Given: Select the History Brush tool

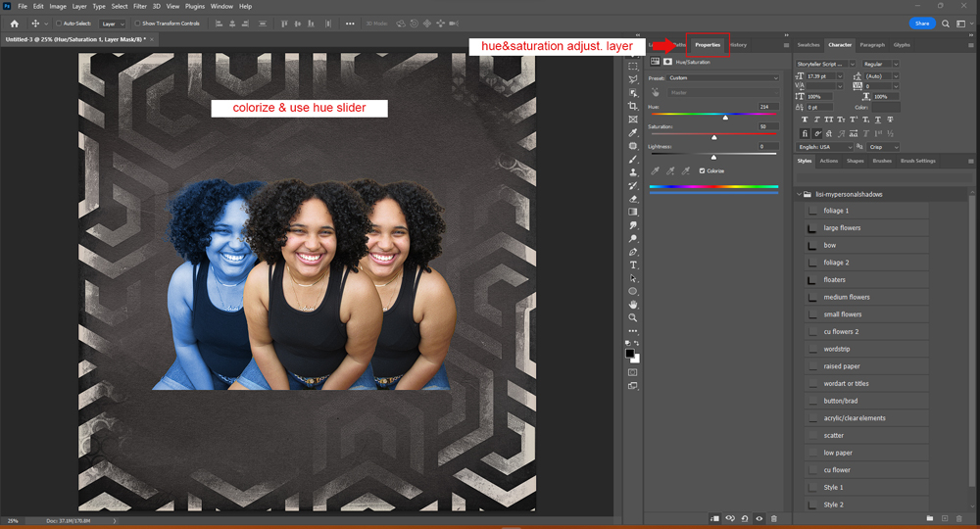Looking at the screenshot, I should 632,185.
